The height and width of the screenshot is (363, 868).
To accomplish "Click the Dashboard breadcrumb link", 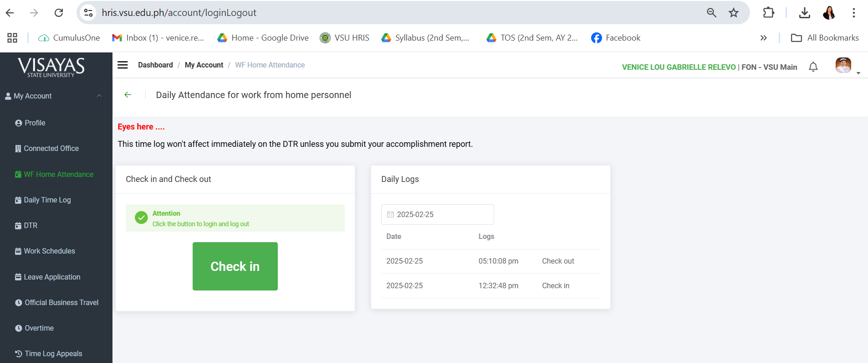I will (155, 65).
